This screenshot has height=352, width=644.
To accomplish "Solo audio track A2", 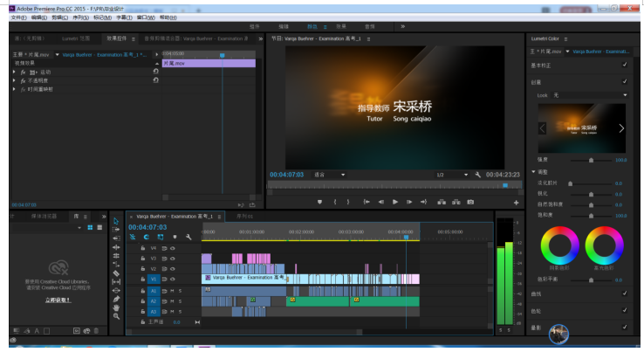I will pos(180,301).
